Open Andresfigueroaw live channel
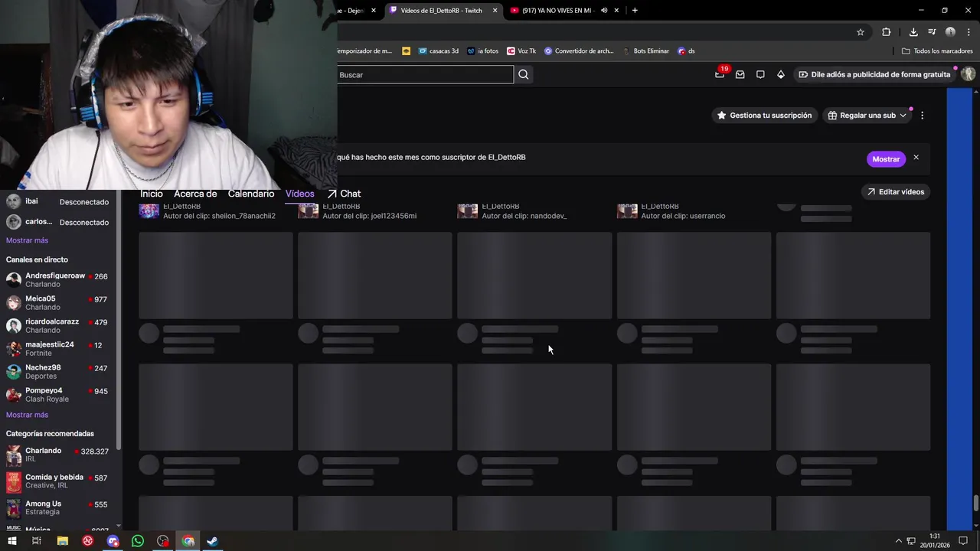The height and width of the screenshot is (551, 980). tap(58, 279)
